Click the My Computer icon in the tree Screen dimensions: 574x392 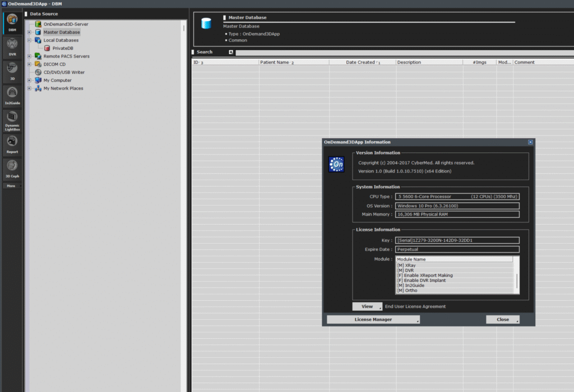pos(38,81)
